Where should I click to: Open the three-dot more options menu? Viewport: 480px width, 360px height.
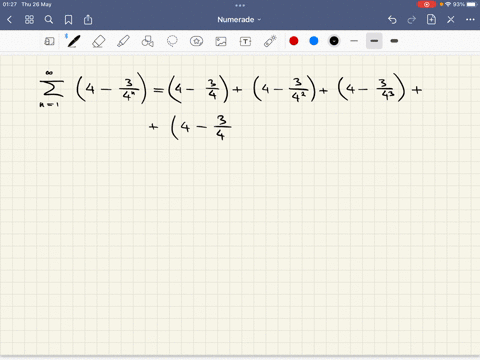[470, 20]
